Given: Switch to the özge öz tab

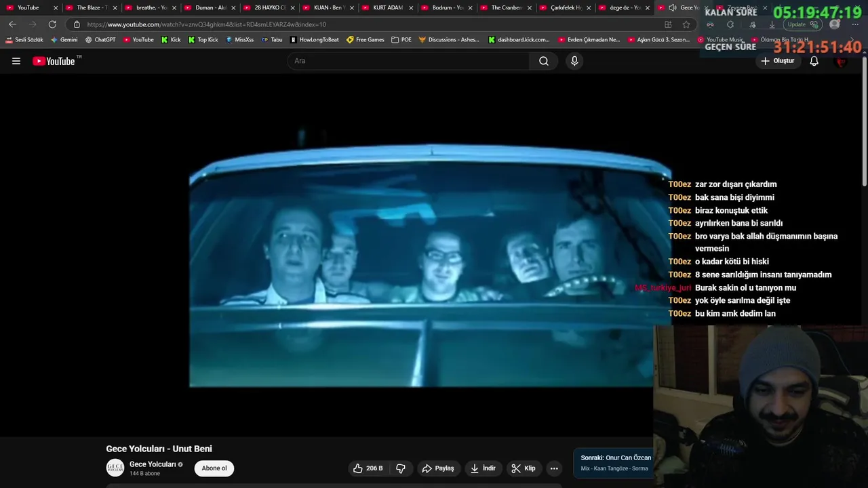Looking at the screenshot, I should pos(623,7).
